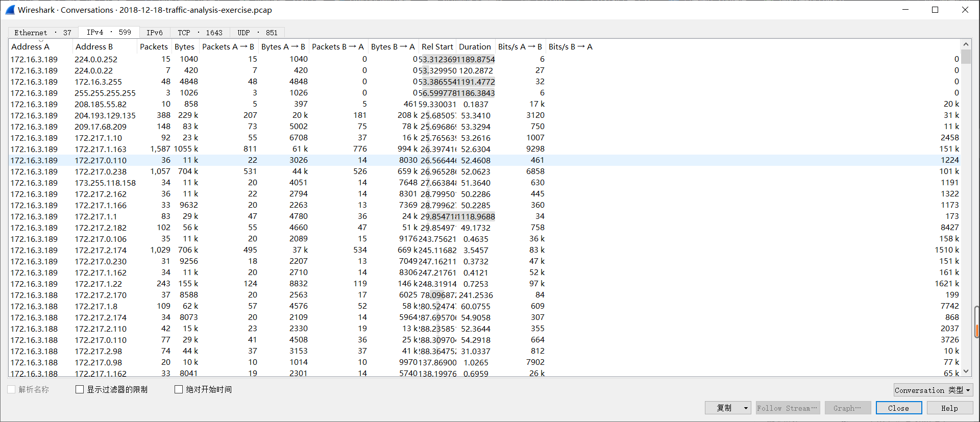Sort by the Address A column header
Screen dimensions: 980x422
click(x=41, y=46)
